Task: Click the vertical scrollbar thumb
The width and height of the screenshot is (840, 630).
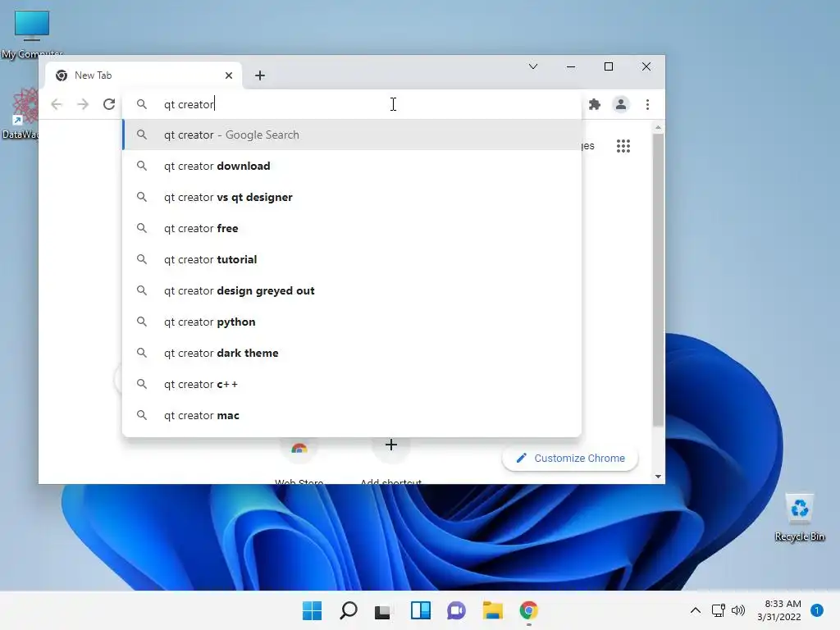Action: point(658,280)
